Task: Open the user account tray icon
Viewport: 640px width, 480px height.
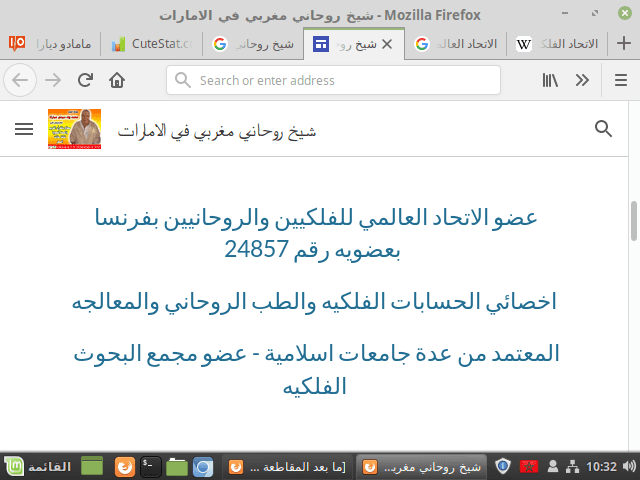Action: point(553,466)
